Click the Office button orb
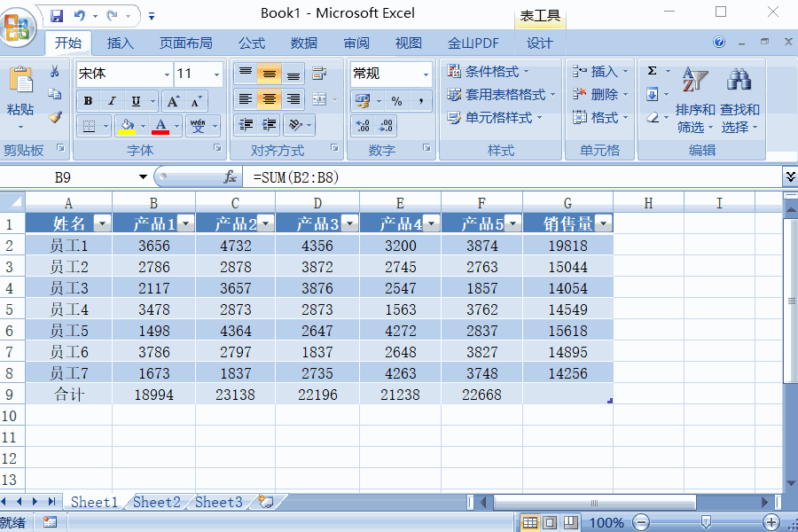 tap(18, 27)
